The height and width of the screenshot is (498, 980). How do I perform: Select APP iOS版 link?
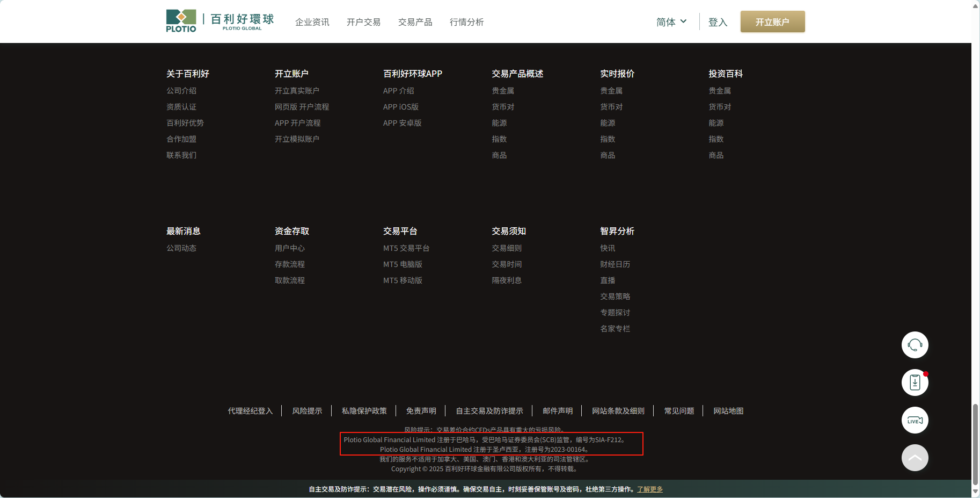coord(401,107)
